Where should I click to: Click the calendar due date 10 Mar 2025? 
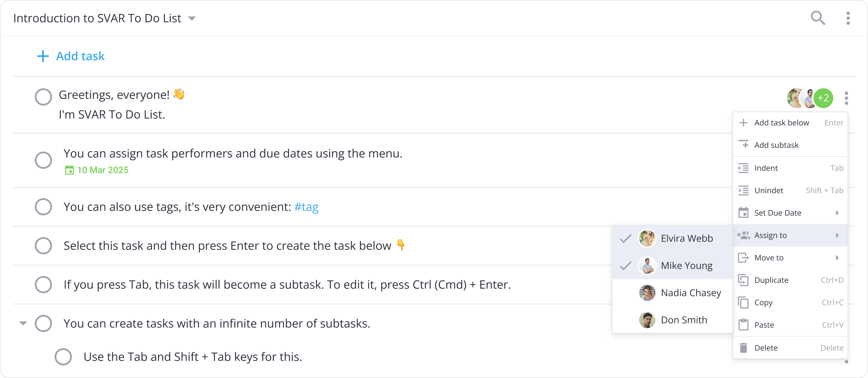click(97, 170)
